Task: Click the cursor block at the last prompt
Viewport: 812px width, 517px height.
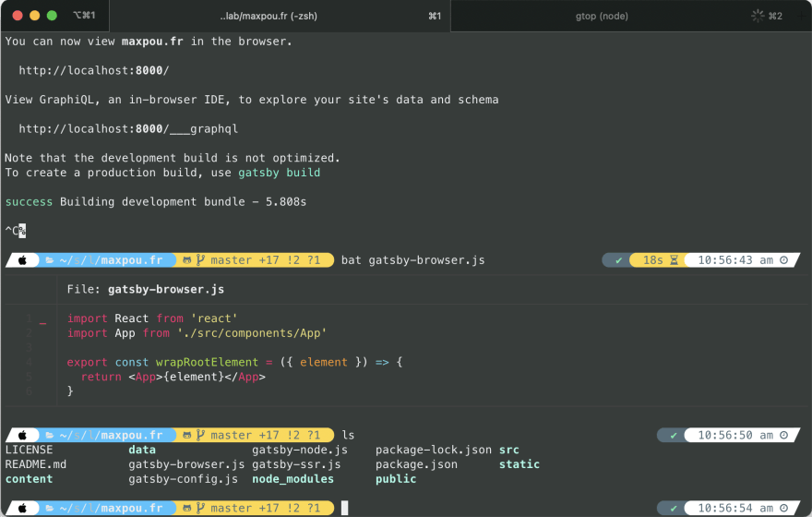Action: (x=345, y=508)
